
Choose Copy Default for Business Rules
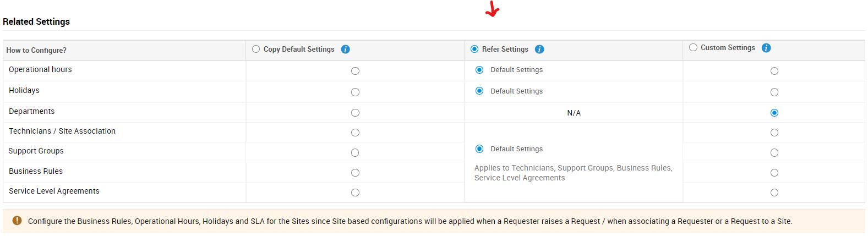(355, 173)
